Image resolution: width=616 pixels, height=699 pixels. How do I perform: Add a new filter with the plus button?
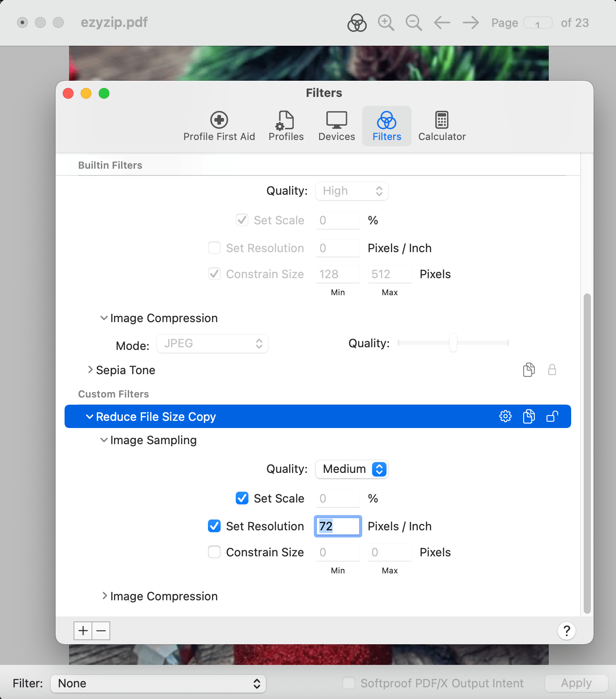tap(83, 630)
